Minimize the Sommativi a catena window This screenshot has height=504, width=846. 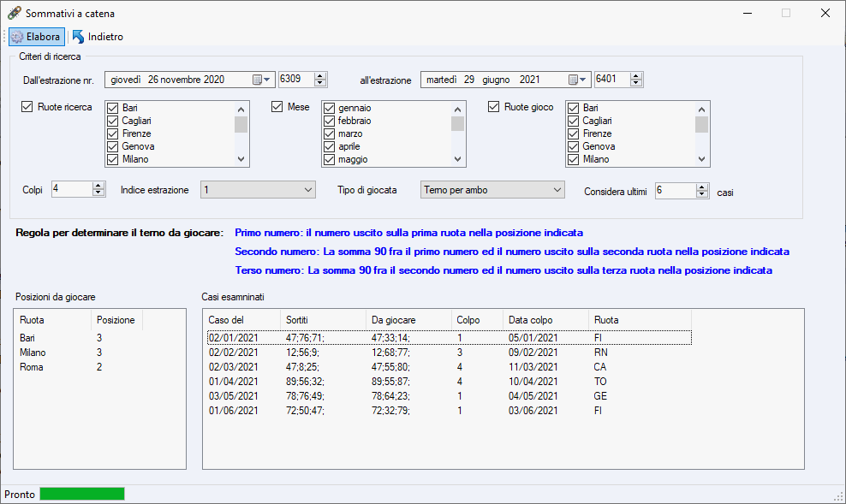pos(748,13)
